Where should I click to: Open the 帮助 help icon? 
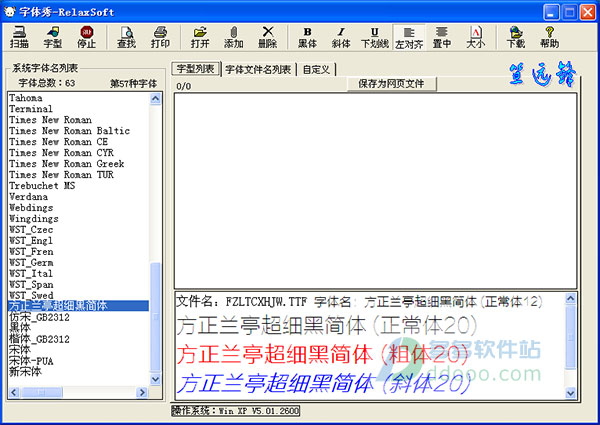[549, 37]
